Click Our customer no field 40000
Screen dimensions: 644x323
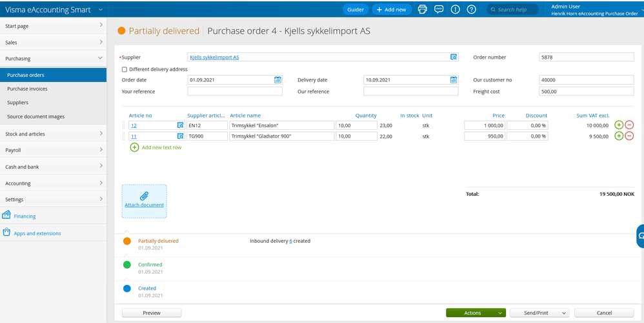587,79
